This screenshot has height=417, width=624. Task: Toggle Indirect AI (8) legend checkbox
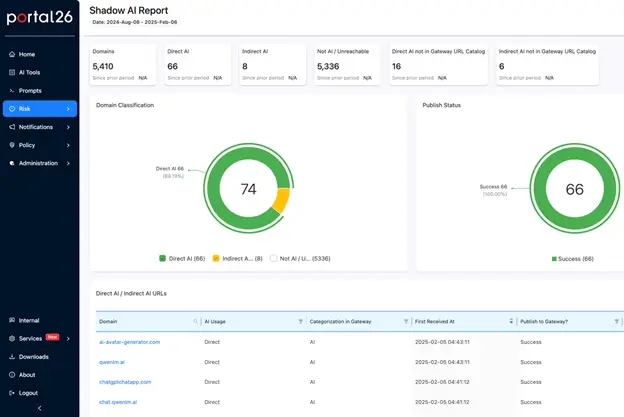tap(216, 258)
